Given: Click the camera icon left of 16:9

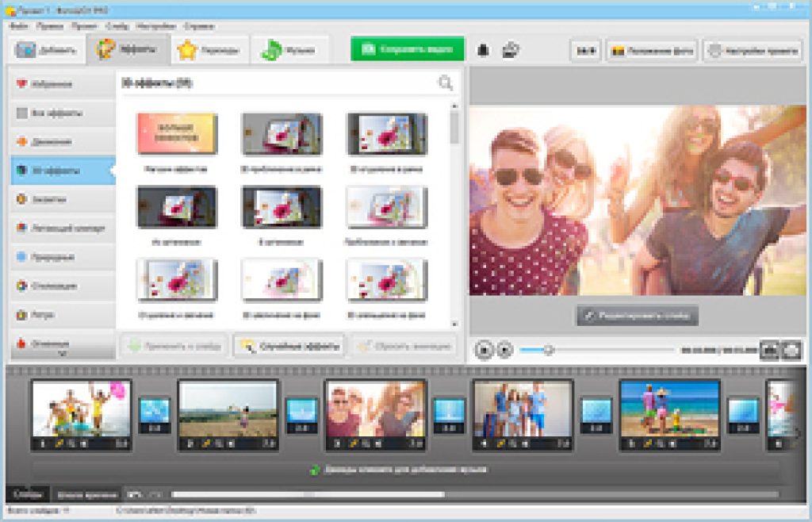Looking at the screenshot, I should coord(510,50).
